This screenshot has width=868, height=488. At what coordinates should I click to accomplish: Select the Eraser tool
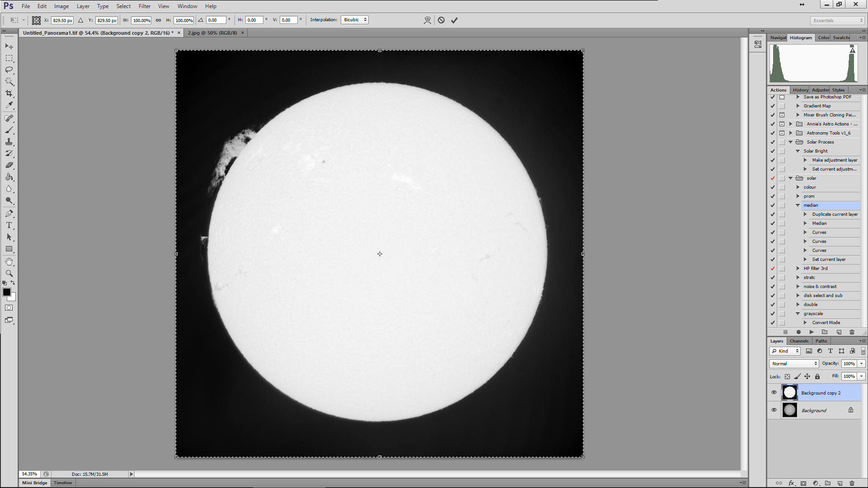[x=9, y=165]
